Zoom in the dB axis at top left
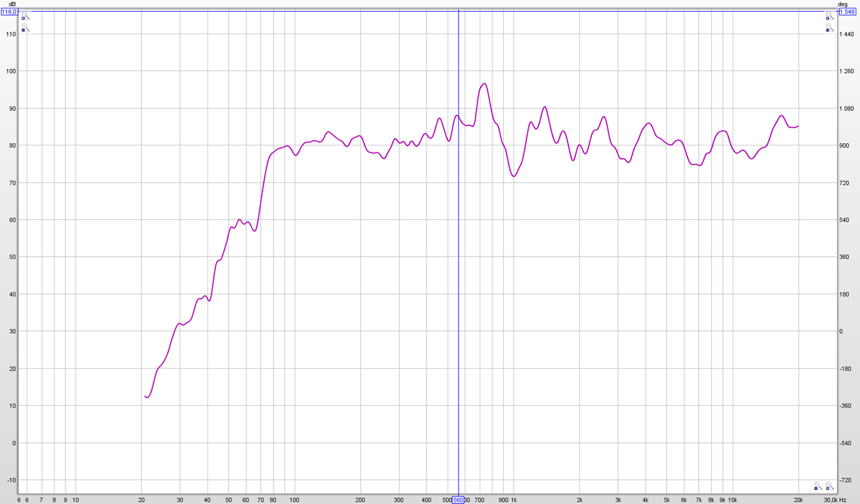860x504 pixels. click(25, 16)
